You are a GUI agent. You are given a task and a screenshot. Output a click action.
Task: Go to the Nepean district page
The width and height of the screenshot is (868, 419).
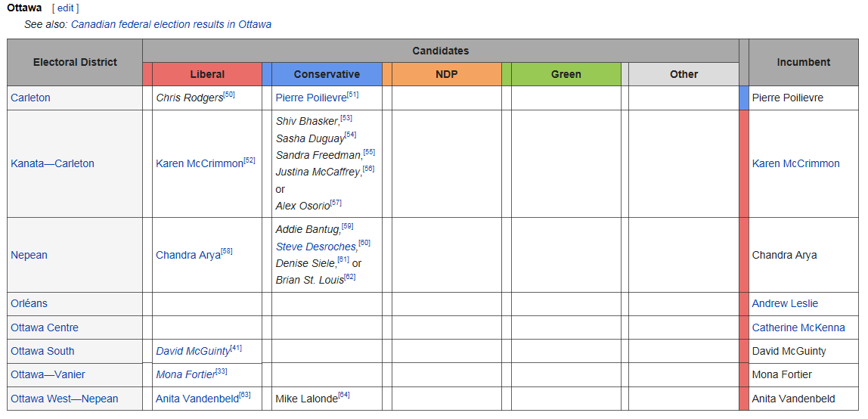(29, 255)
